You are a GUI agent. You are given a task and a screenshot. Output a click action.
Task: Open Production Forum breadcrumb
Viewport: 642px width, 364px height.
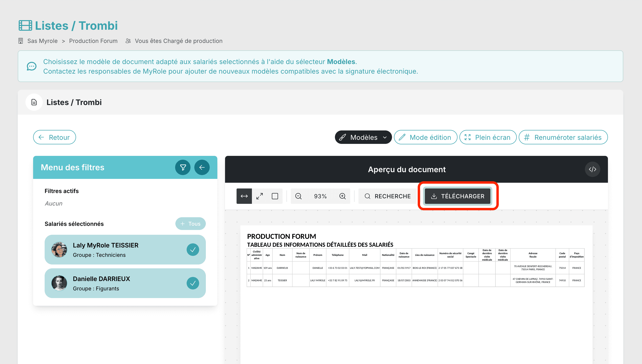click(x=93, y=41)
